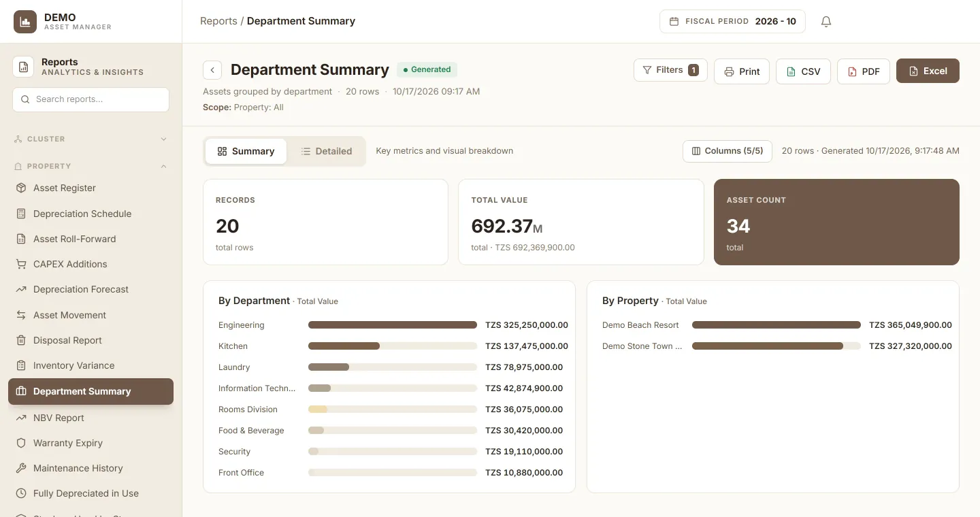
Task: Open NBV Report
Action: coord(91,418)
